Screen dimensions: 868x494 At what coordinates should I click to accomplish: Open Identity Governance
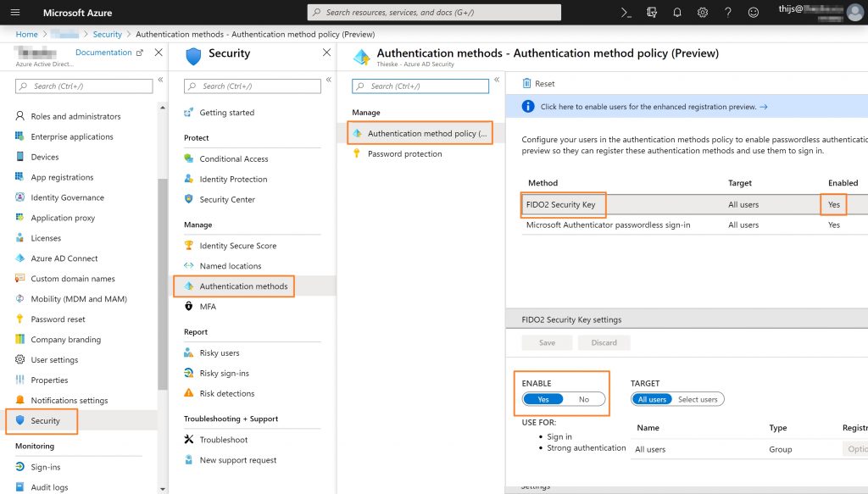pos(68,197)
